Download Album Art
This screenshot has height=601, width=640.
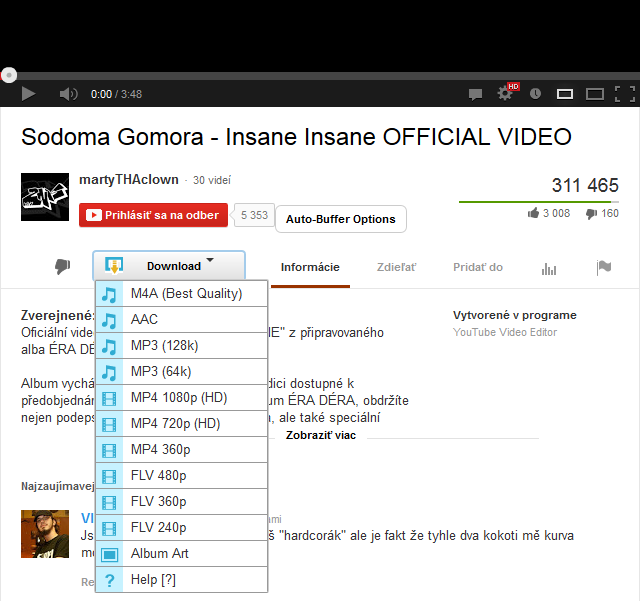[x=182, y=554]
